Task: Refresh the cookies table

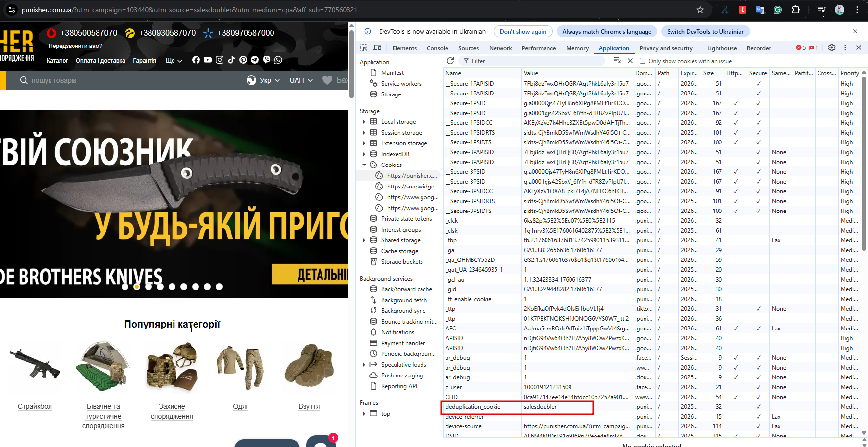Action: click(x=450, y=61)
